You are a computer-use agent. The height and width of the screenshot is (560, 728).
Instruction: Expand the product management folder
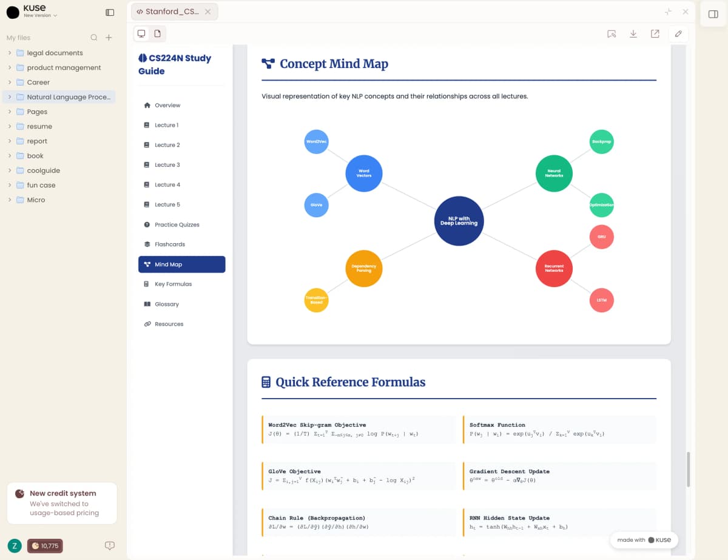[x=10, y=67]
